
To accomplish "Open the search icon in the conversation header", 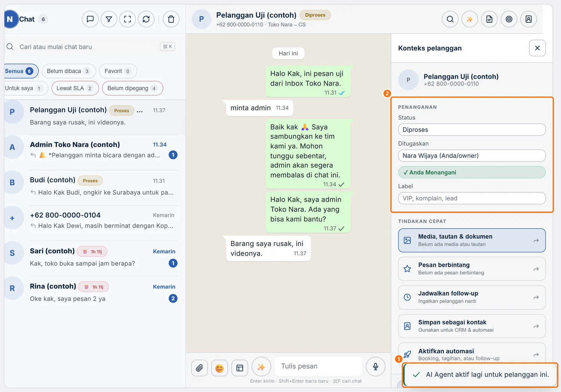I will (450, 19).
